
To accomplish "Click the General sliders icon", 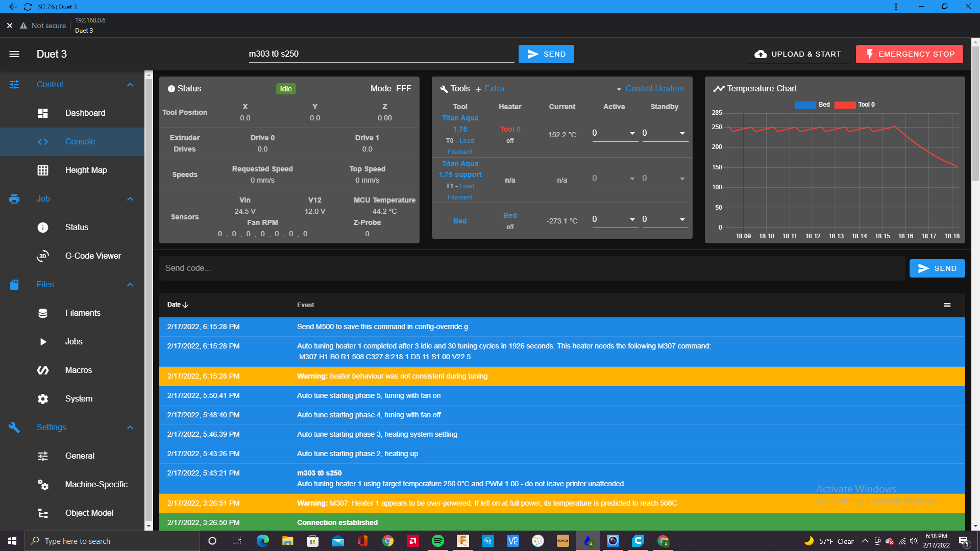I will pos(43,456).
